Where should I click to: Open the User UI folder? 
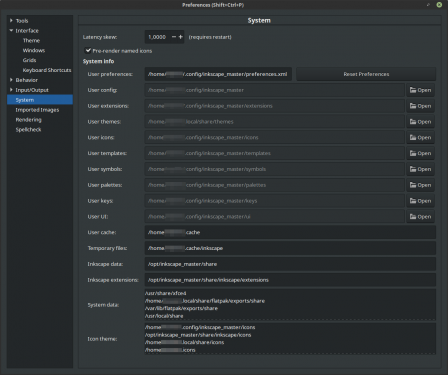(x=420, y=217)
